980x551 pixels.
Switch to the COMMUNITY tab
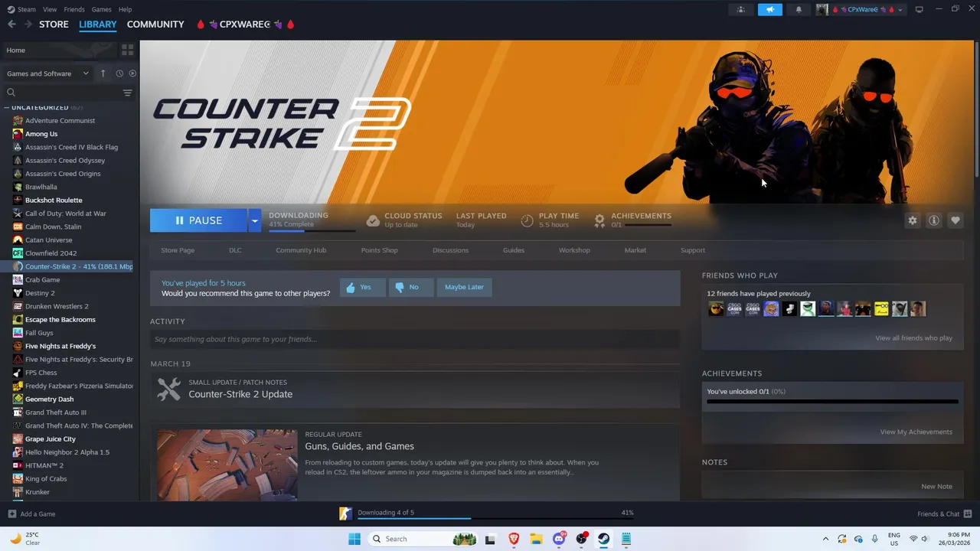coord(155,24)
